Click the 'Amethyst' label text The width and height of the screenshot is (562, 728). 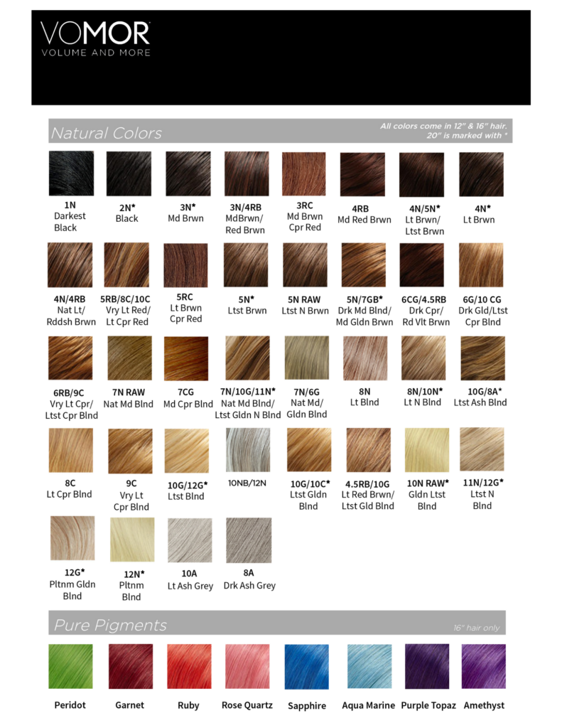point(484,706)
